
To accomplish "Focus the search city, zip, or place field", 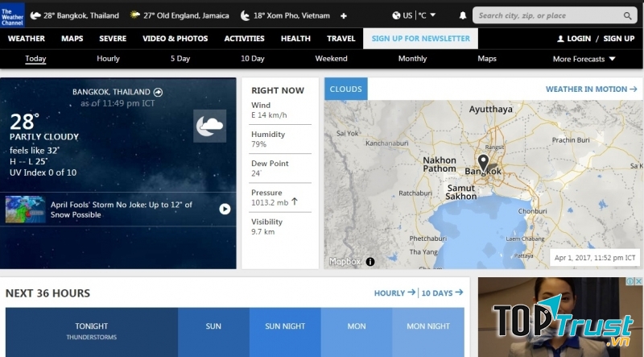I will click(x=555, y=15).
